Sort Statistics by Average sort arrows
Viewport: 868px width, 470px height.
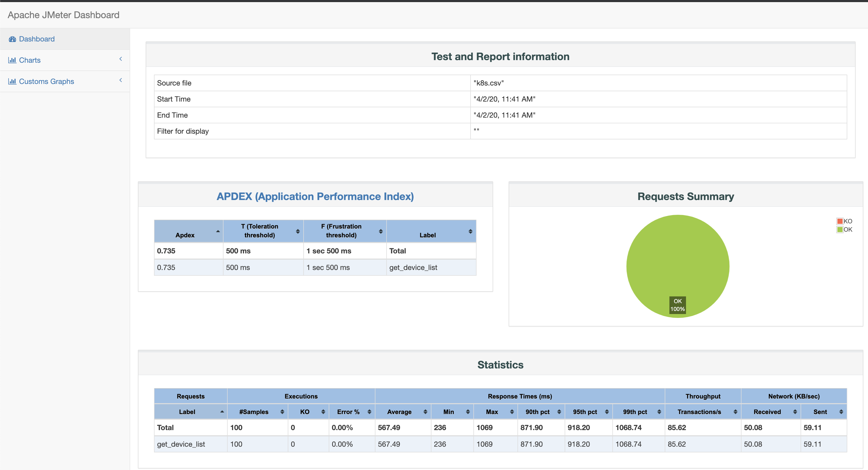pyautogui.click(x=425, y=412)
